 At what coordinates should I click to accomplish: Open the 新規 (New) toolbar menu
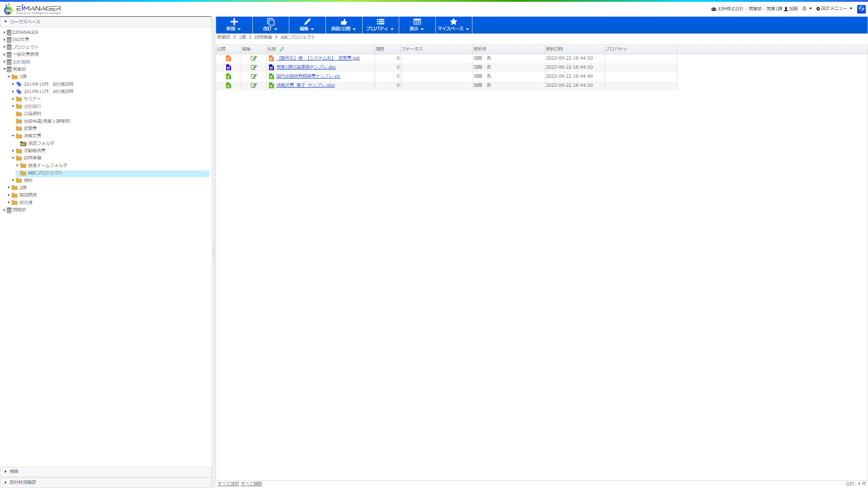tap(234, 25)
